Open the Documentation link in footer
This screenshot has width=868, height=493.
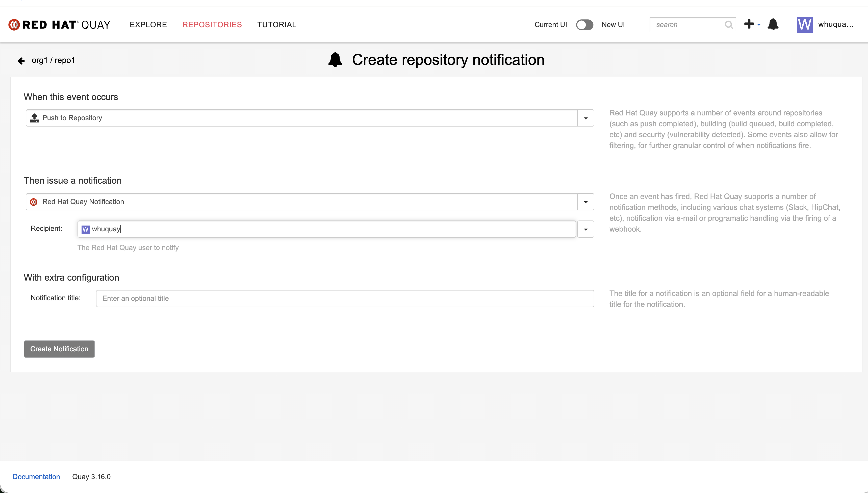[36, 476]
